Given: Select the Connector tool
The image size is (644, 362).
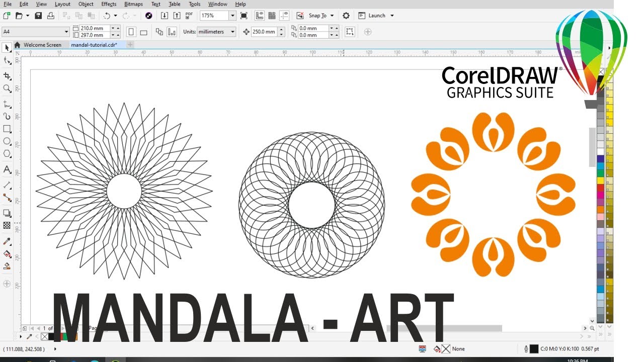Looking at the screenshot, I should coord(7,198).
